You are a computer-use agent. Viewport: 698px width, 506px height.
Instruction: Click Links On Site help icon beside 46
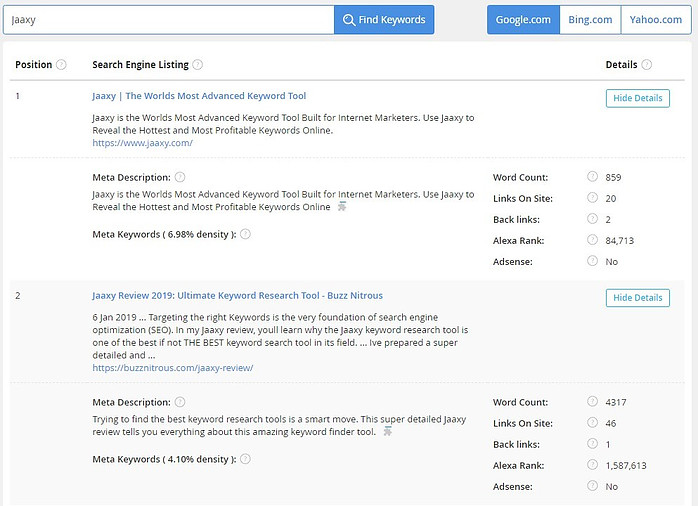tap(592, 422)
